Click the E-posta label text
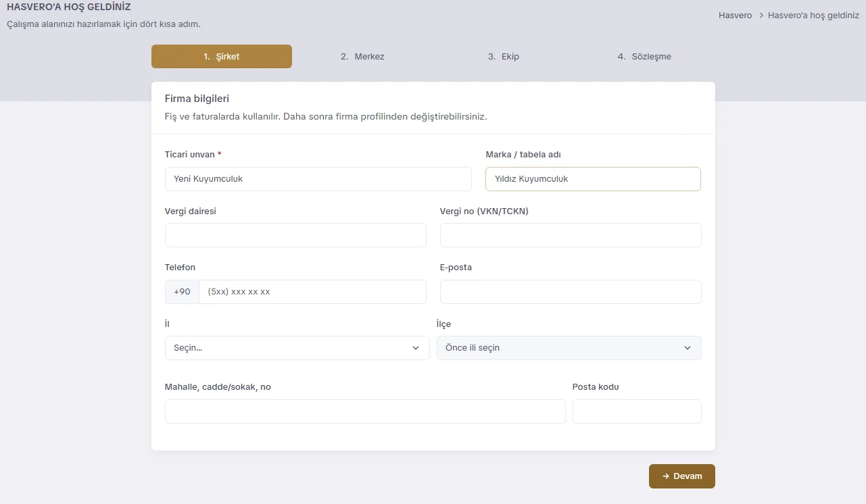This screenshot has width=866, height=504. [456, 268]
